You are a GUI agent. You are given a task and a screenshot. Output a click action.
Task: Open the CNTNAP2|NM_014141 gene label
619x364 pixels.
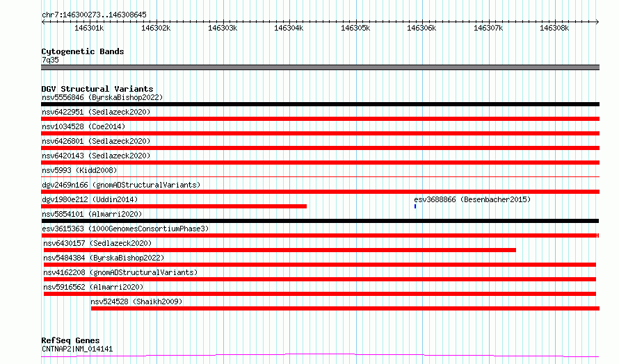77,349
